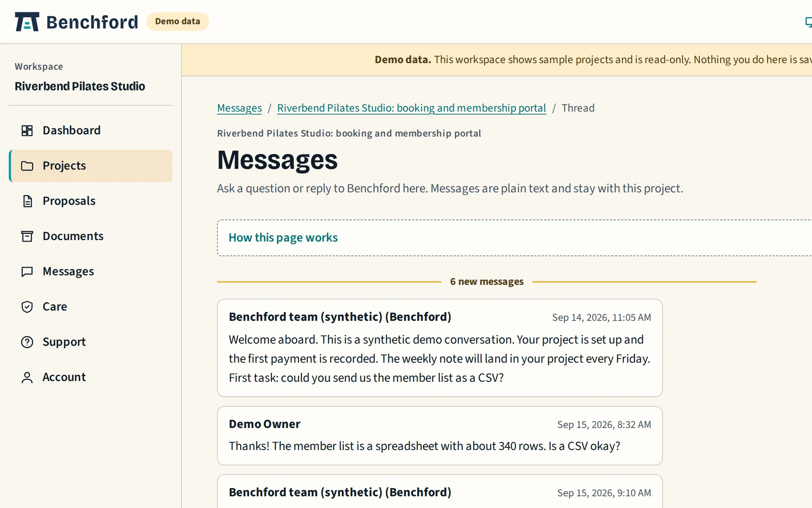Go to Proposals in the sidebar
The width and height of the screenshot is (812, 508).
[91, 201]
